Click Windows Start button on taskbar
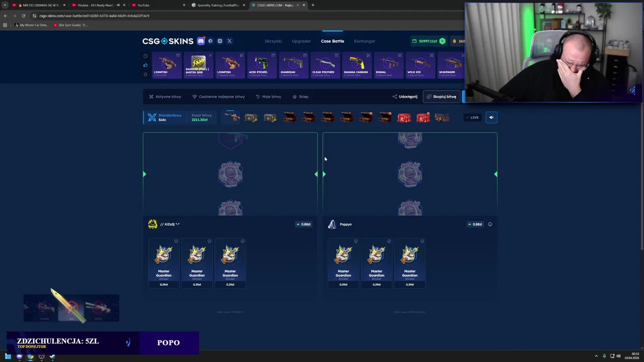644x362 pixels. coord(8,356)
